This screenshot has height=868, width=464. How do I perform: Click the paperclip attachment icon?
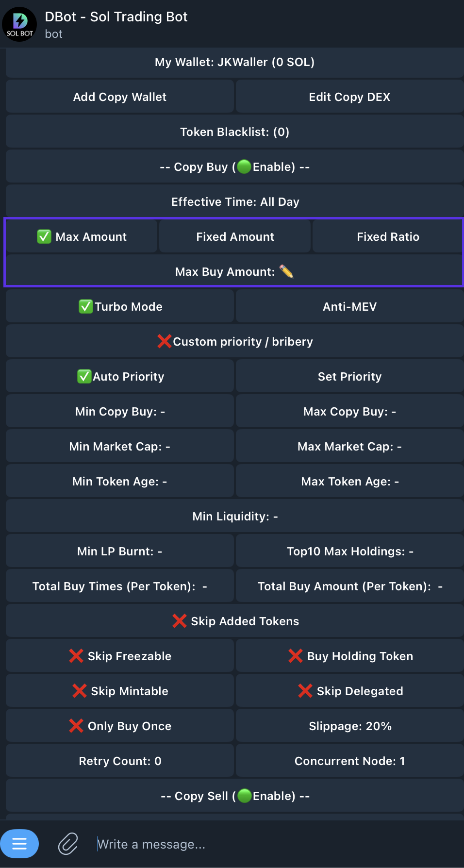68,844
